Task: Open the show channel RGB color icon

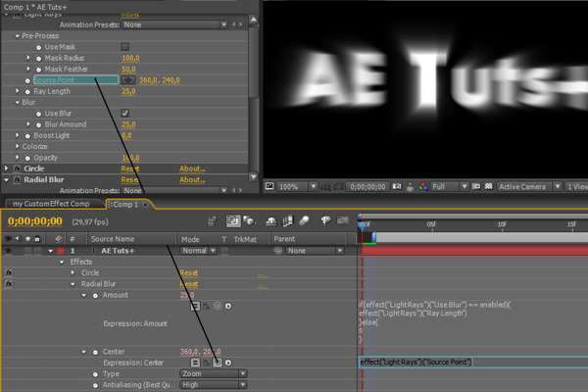Action: pos(423,186)
